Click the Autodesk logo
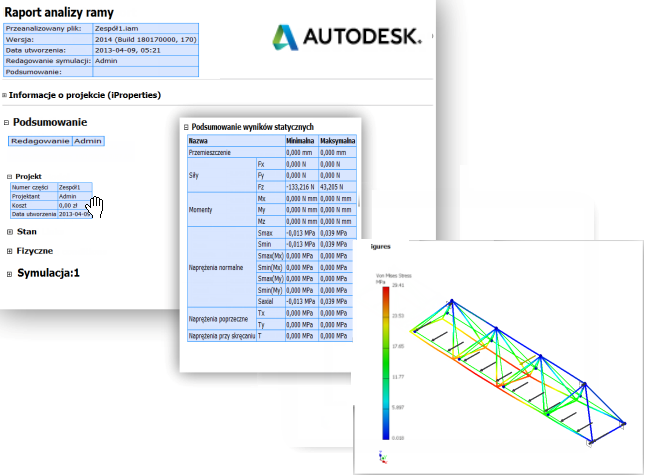Image resolution: width=646 pixels, height=476 pixels. point(347,37)
